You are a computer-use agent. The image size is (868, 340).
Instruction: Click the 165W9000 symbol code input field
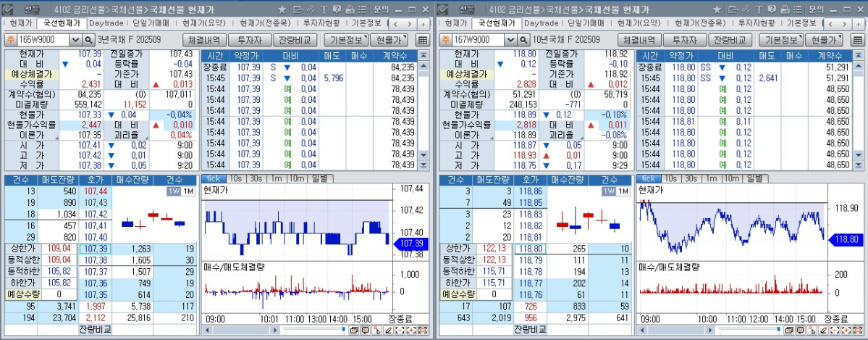point(43,40)
